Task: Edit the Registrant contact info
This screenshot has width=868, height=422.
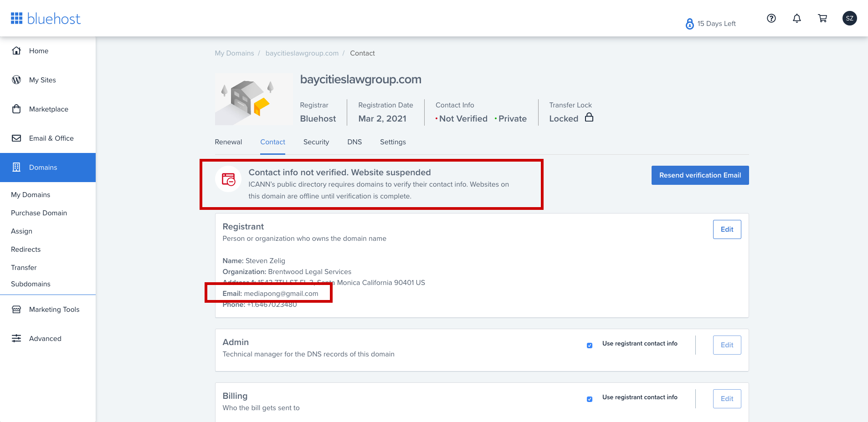Action: (727, 229)
